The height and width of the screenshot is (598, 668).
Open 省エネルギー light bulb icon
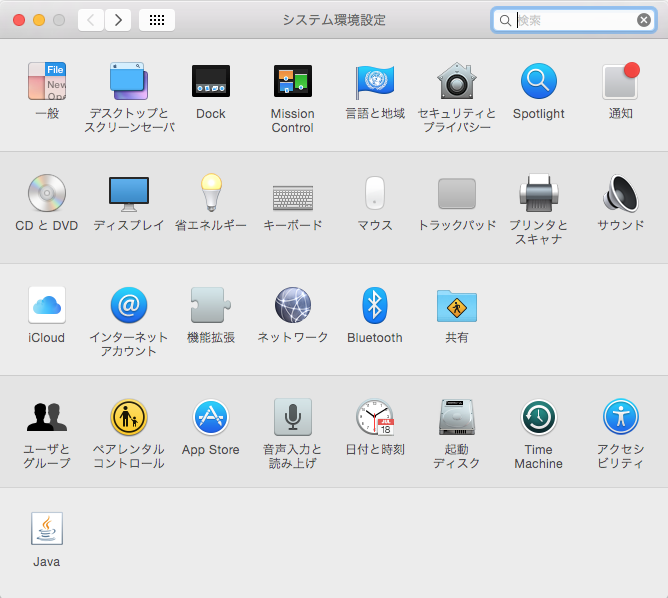[x=211, y=193]
